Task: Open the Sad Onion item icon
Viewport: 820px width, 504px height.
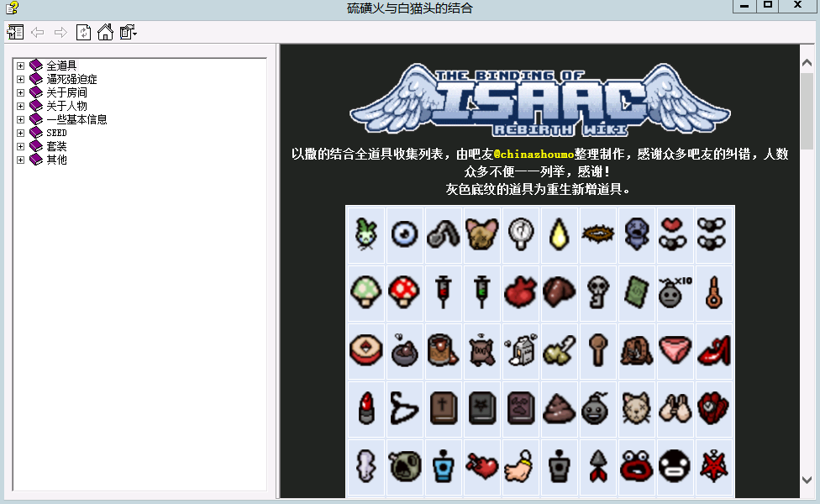Action: pyautogui.click(x=365, y=234)
